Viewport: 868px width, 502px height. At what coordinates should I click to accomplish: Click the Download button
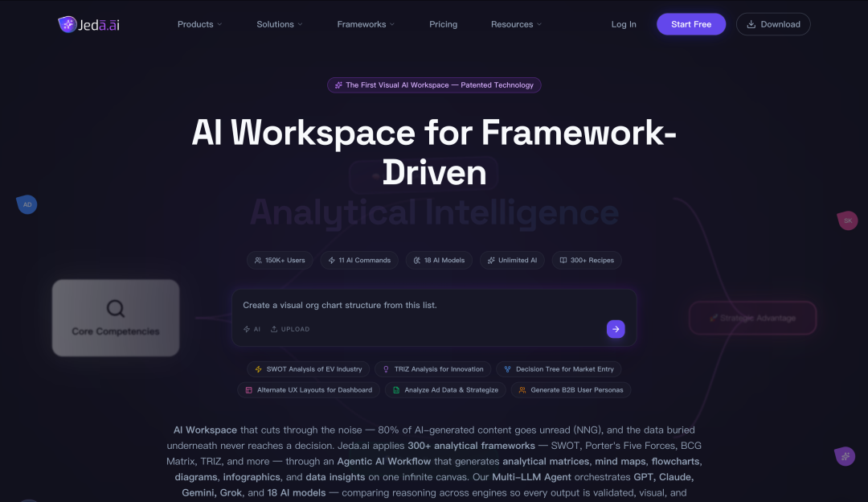pyautogui.click(x=773, y=24)
